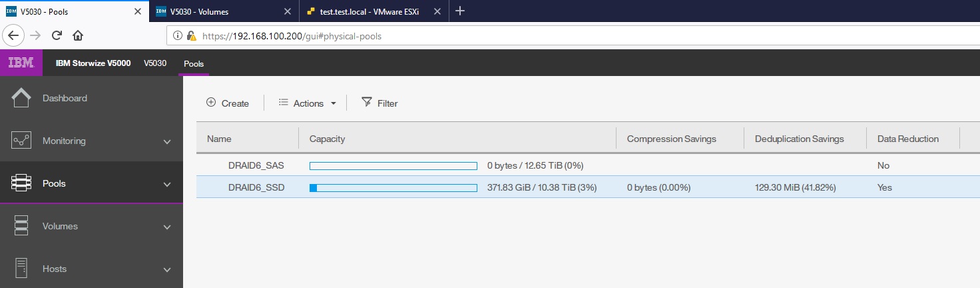Screen dimensions: 980x288
Task: Click the Volumes icon in sidebar
Action: pyautogui.click(x=21, y=226)
